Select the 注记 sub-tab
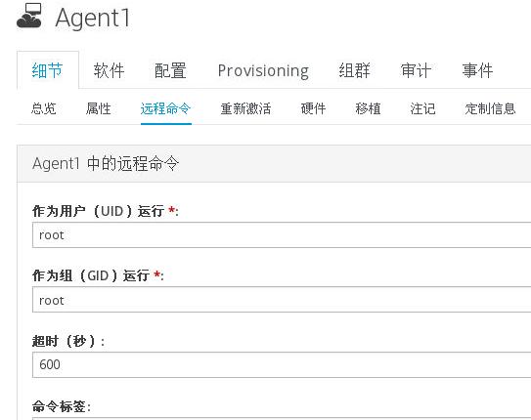 [422, 108]
